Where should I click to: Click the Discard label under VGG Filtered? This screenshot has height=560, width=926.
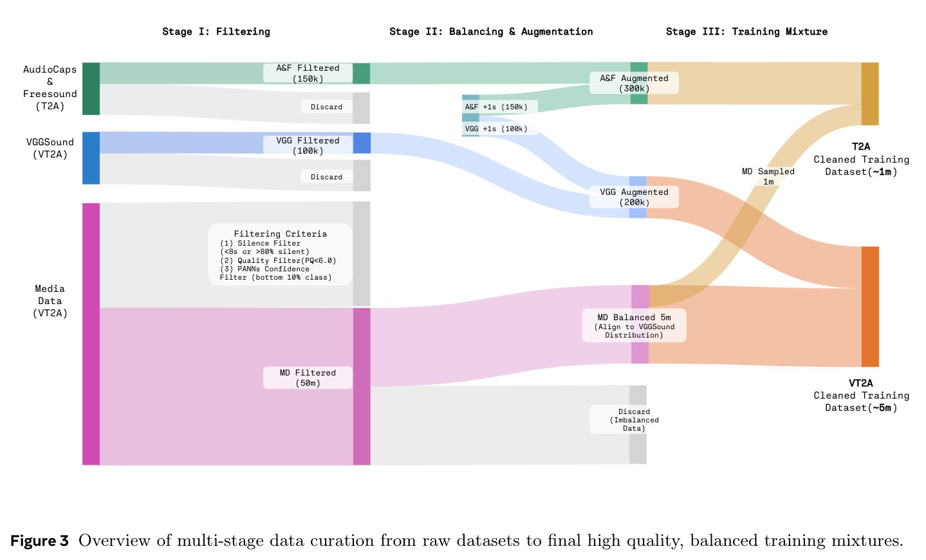326,177
